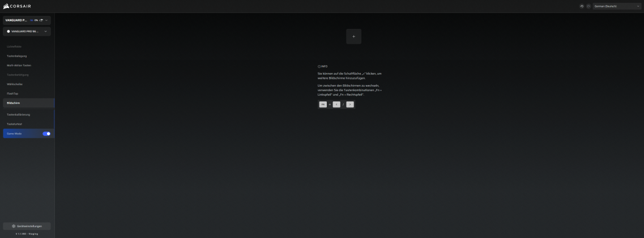Click the left arrow key icon
The image size is (644, 238).
336,104
